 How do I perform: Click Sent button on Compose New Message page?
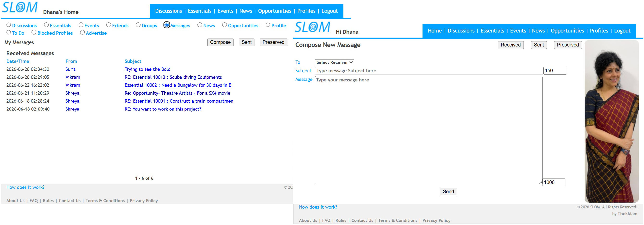[x=539, y=45]
